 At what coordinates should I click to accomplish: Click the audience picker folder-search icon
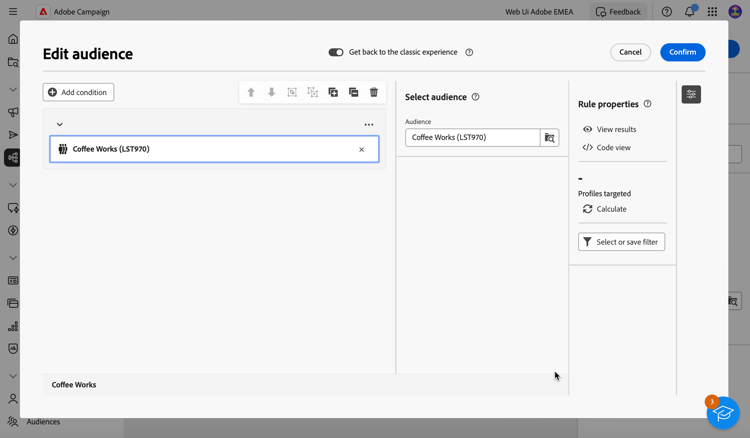click(549, 138)
